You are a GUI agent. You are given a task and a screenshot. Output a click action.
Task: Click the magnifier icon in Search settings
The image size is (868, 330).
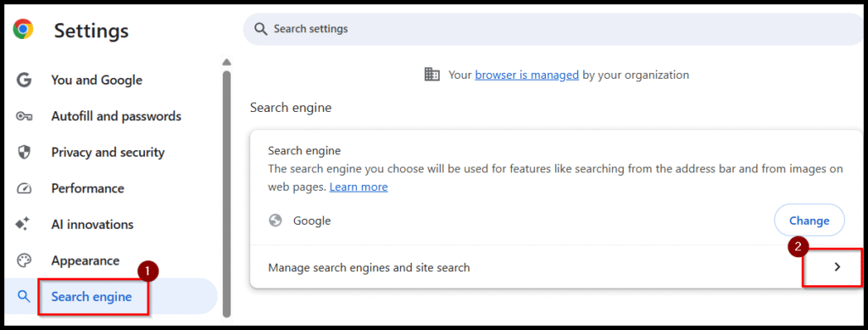261,29
